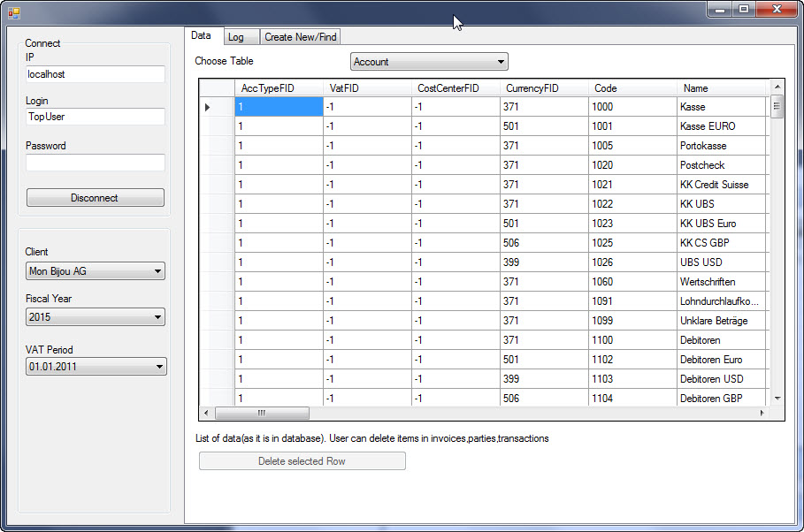Focus the Login text field
This screenshot has height=532, width=804.
[95, 117]
